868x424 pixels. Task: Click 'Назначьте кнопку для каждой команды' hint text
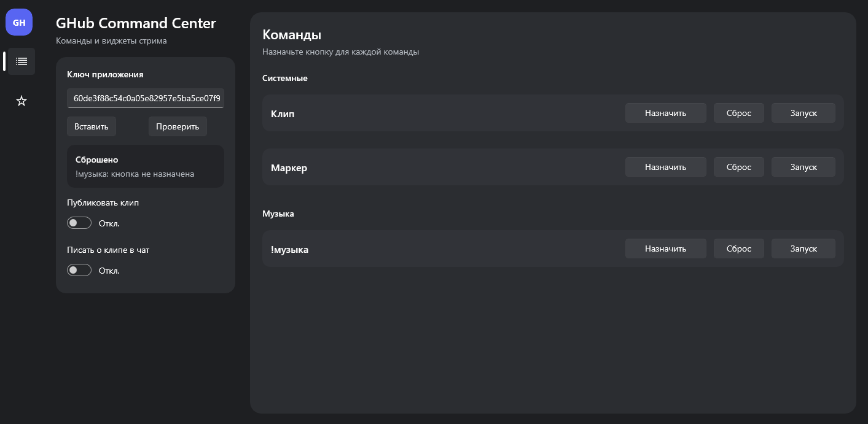click(x=340, y=52)
